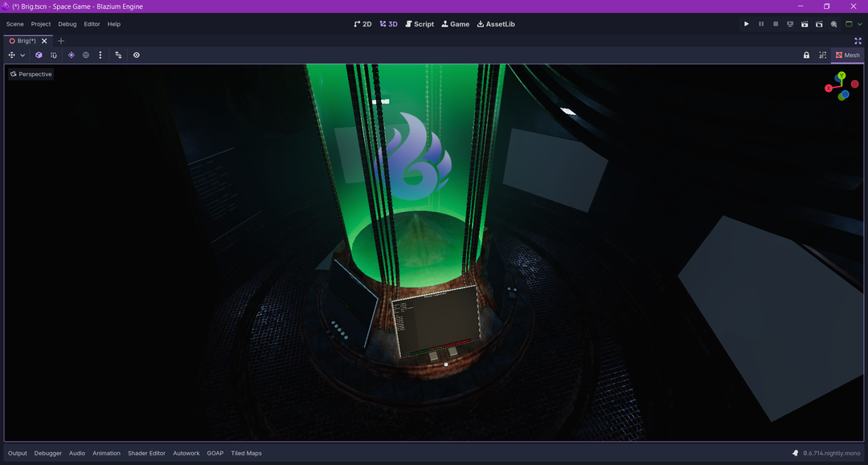Click version label 0.6.714.nightly.mono
The height and width of the screenshot is (465, 868).
coord(832,454)
